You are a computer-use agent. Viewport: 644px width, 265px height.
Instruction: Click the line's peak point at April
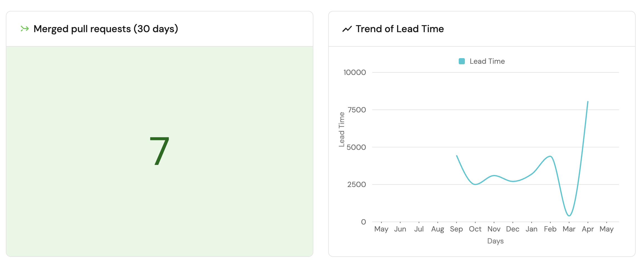[x=588, y=101]
